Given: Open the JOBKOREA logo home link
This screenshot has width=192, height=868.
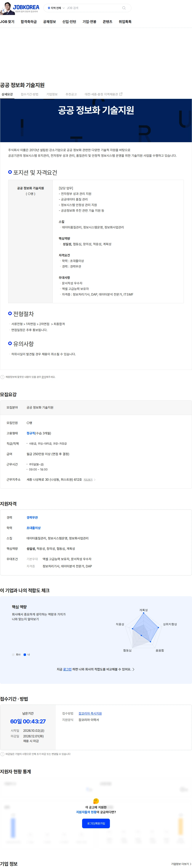Looking at the screenshot, I should [x=26, y=7].
